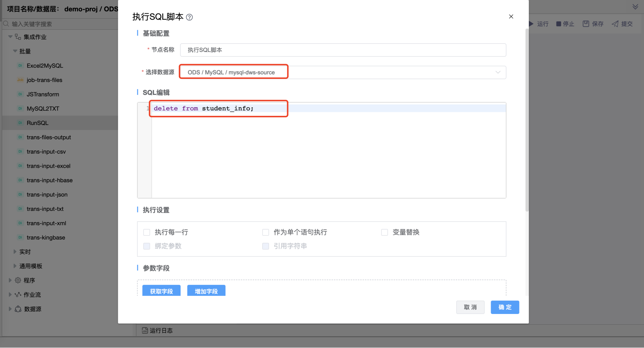
Task: Click the 运行 (Run) icon
Action: pyautogui.click(x=531, y=24)
